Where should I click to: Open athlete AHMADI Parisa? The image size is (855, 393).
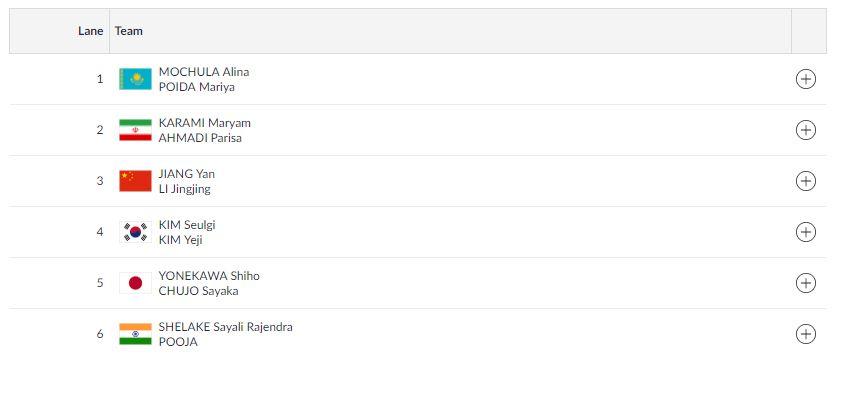200,138
